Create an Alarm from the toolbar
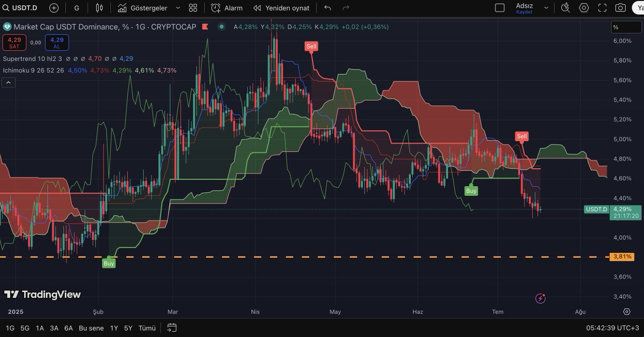Viewport: 644px width, 337px height. point(226,8)
